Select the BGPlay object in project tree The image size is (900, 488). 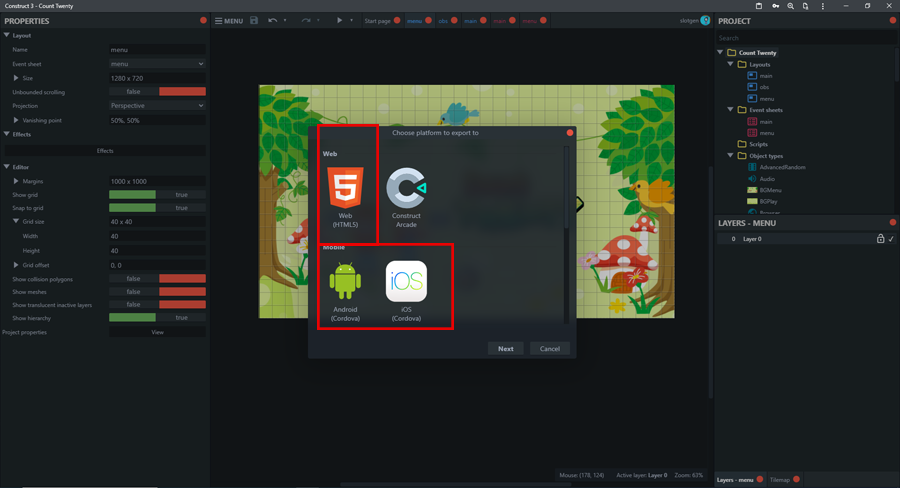[x=768, y=202]
